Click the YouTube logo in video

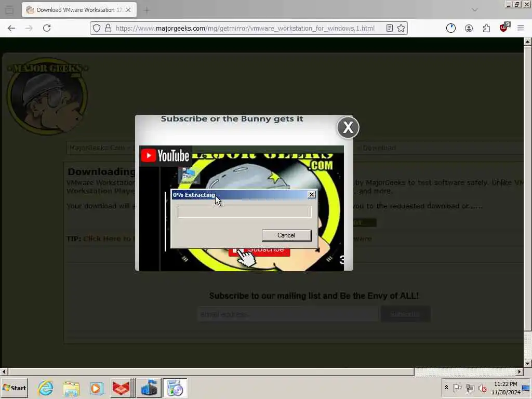pyautogui.click(x=165, y=156)
